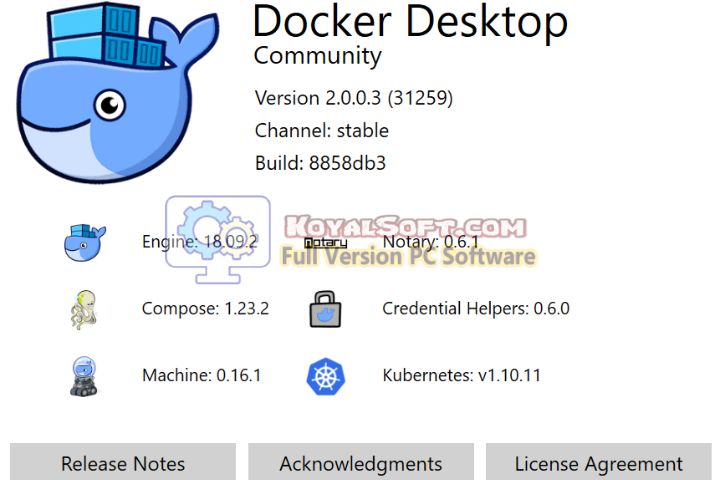Click the large Docker whale logo
Screen dimensions: 720x480
(118, 93)
